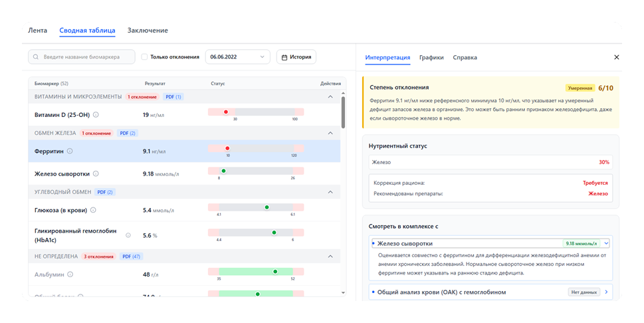
Task: Click the Железо 30% nutrient status row
Action: [490, 162]
